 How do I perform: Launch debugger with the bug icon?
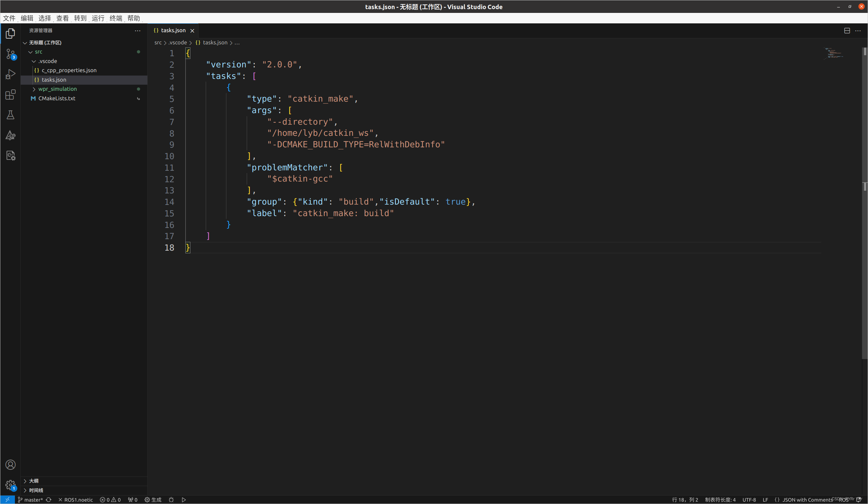point(171,500)
